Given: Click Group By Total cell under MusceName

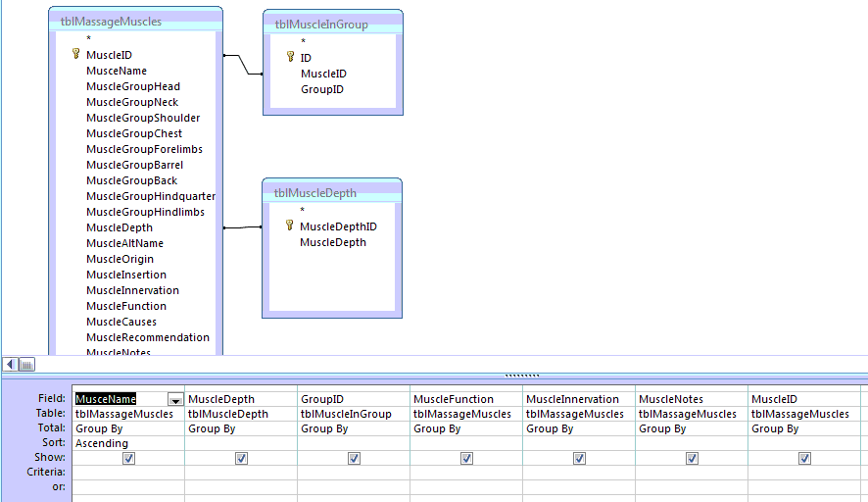Looking at the screenshot, I should pos(128,428).
